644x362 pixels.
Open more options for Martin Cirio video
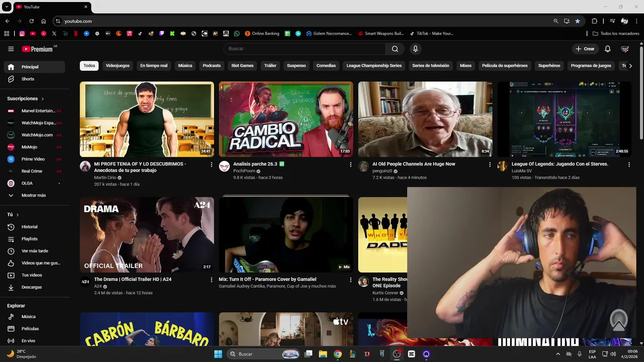click(x=211, y=164)
